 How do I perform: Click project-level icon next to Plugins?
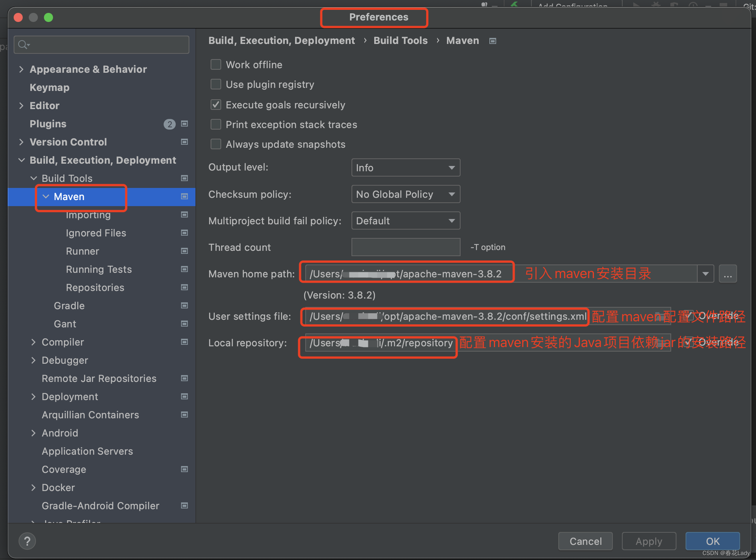point(184,124)
